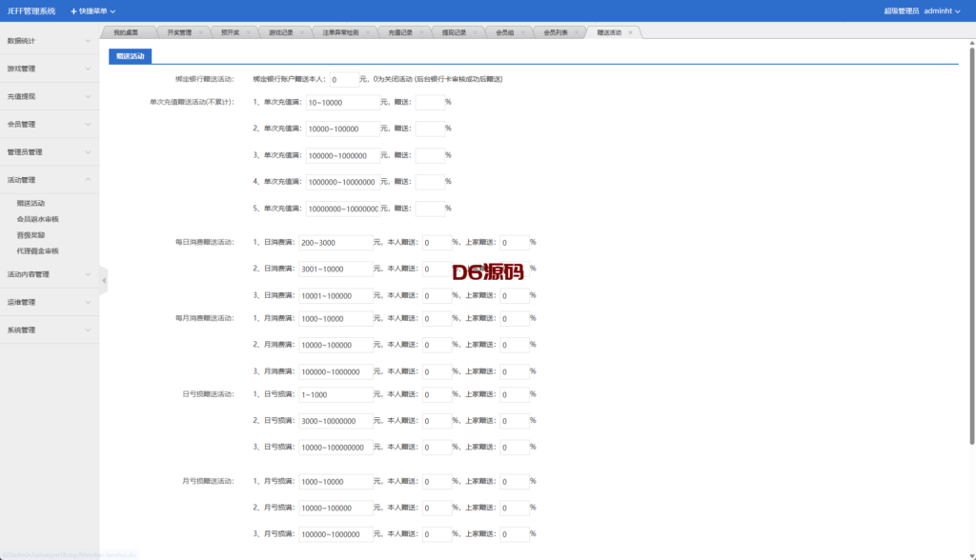Close the 游戏记录 tab using its x
The image size is (976, 560).
[302, 32]
